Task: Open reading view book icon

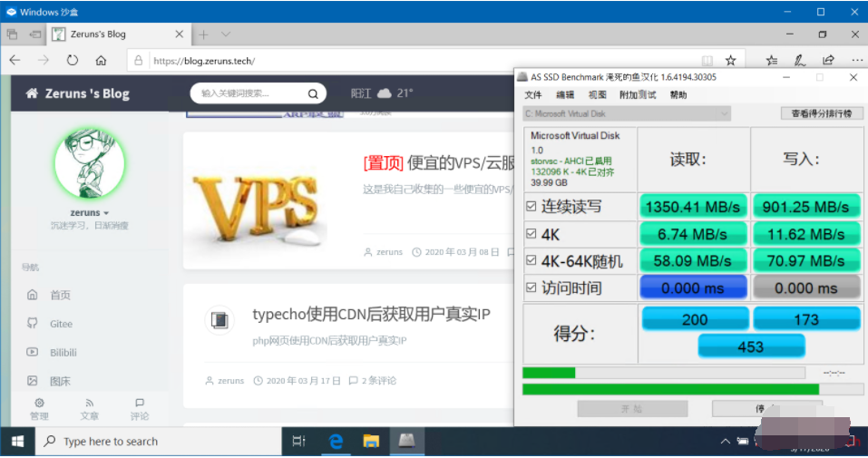Action: point(707,61)
